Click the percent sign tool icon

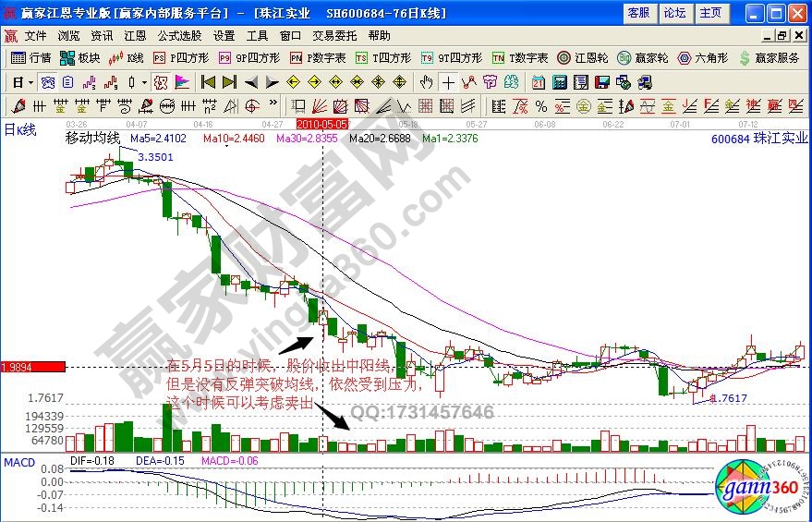[540, 105]
